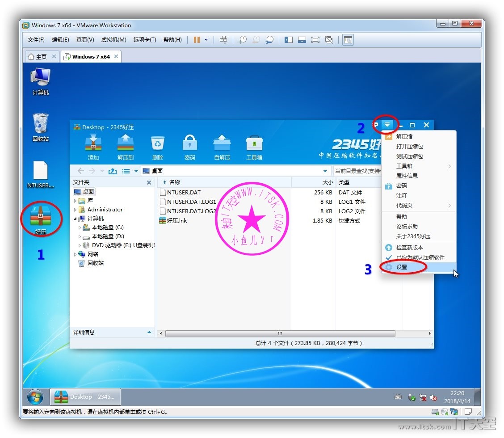Click the 名称 column header

tap(174, 182)
